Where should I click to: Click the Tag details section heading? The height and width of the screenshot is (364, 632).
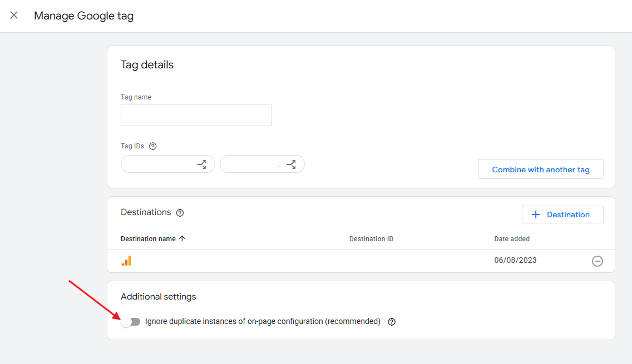(x=147, y=65)
